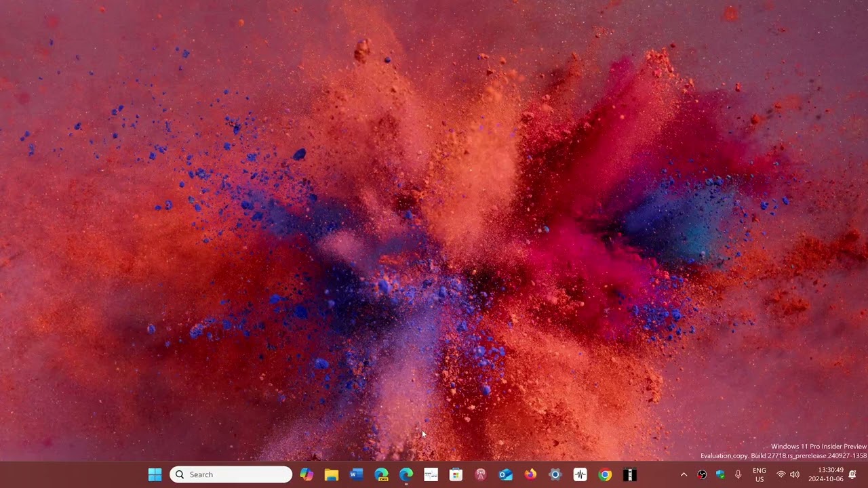Image resolution: width=868 pixels, height=488 pixels.
Task: Launch Microsoft Word from the taskbar
Action: 357,474
